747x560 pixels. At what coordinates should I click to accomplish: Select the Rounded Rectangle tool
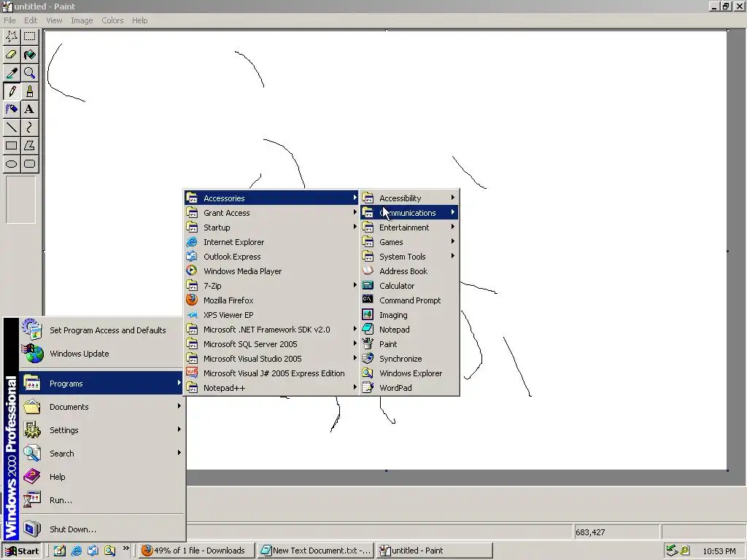[29, 164]
